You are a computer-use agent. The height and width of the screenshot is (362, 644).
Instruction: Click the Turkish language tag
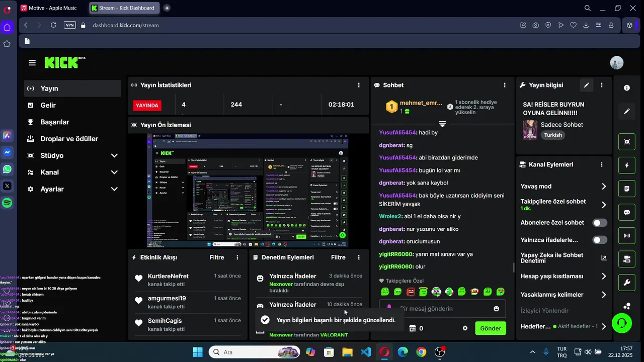click(x=553, y=135)
